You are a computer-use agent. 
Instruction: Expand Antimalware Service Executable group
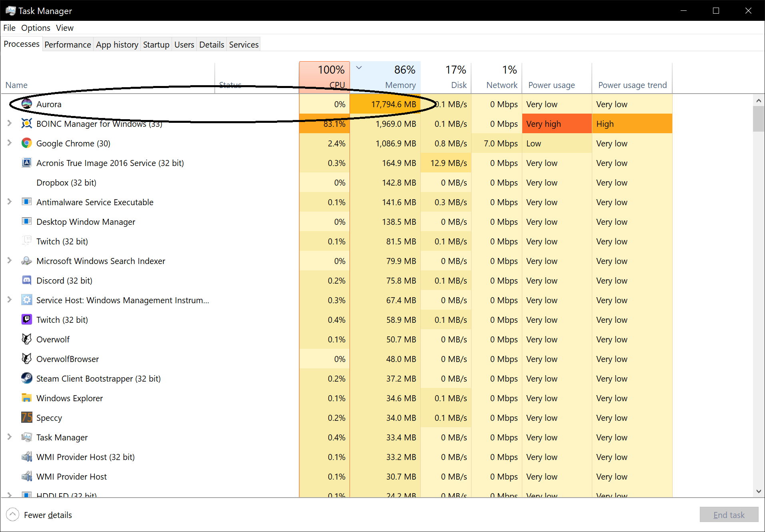[10, 202]
